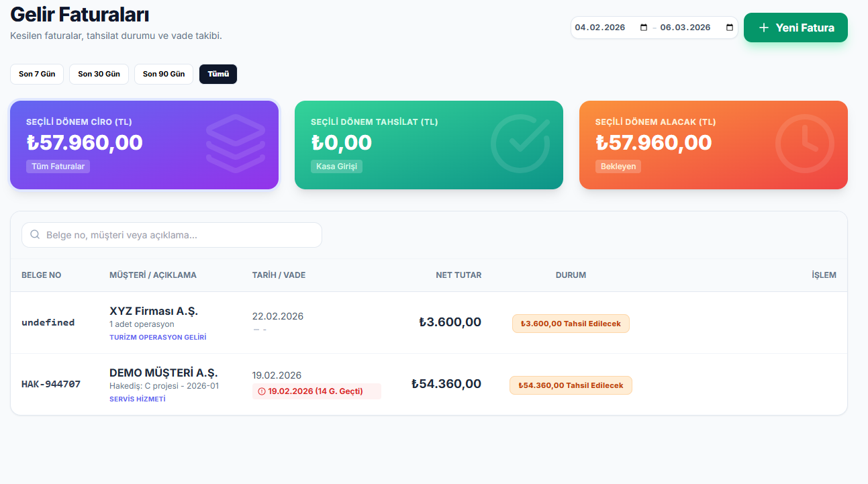Open the SERVİS HİZMETİ category link
868x484 pixels.
137,399
